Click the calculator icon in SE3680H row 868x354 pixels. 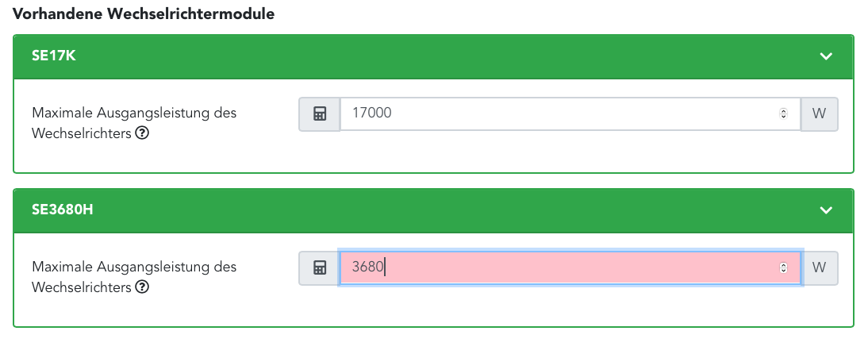point(320,267)
